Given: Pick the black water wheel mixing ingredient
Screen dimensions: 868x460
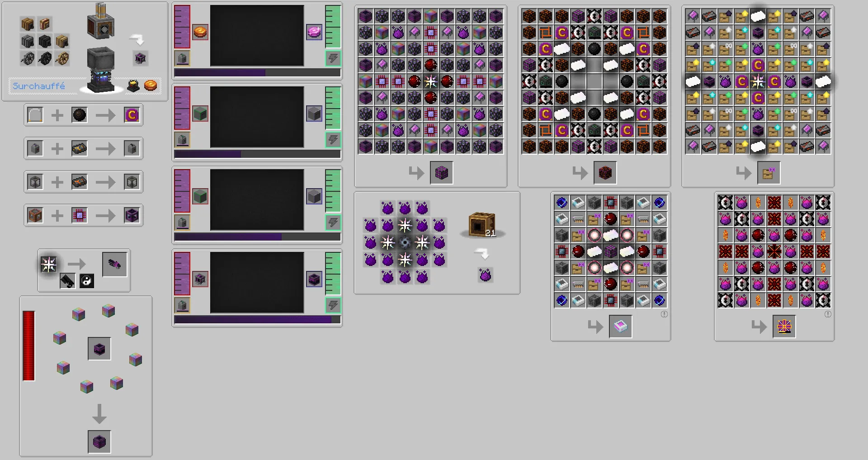Looking at the screenshot, I should (45, 58).
